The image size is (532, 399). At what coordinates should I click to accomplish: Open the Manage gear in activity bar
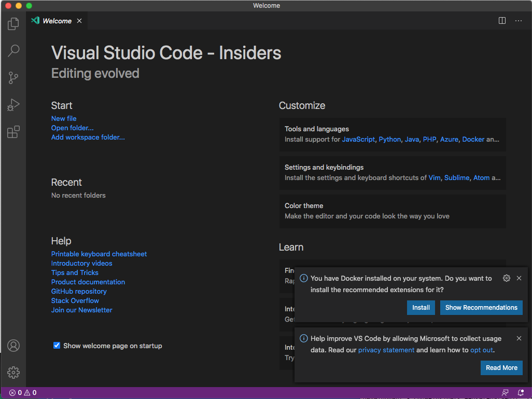[x=13, y=373]
